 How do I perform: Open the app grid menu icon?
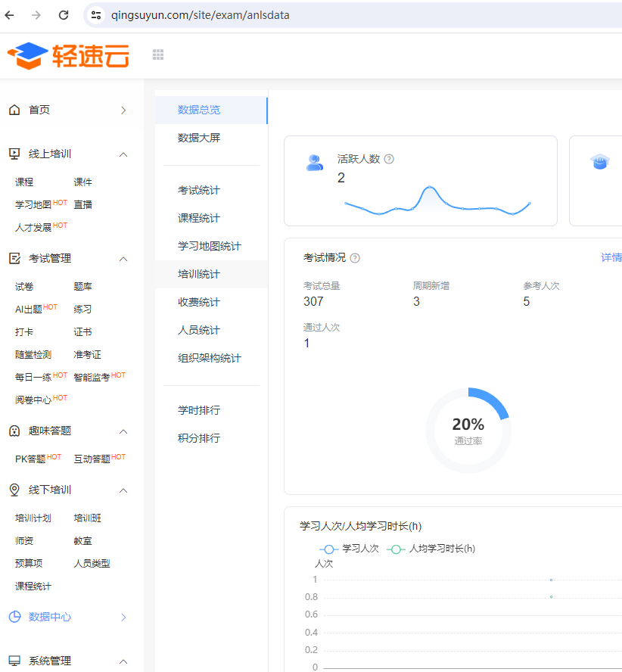(x=158, y=54)
